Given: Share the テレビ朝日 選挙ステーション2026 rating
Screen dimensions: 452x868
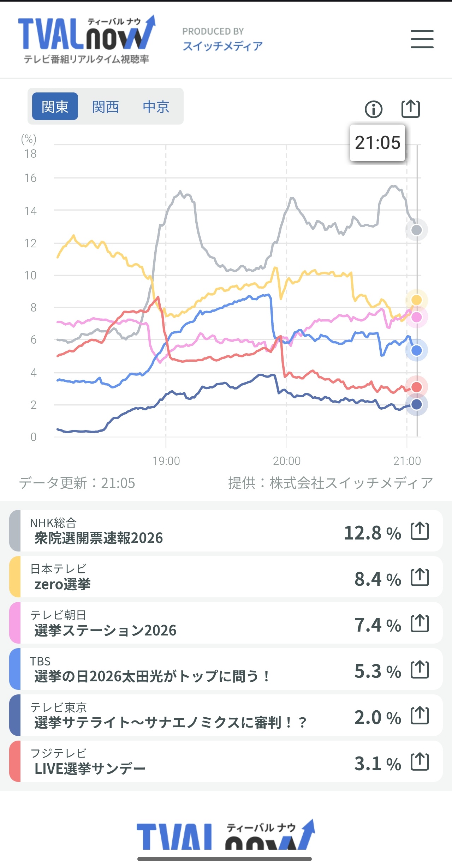Looking at the screenshot, I should tap(420, 623).
